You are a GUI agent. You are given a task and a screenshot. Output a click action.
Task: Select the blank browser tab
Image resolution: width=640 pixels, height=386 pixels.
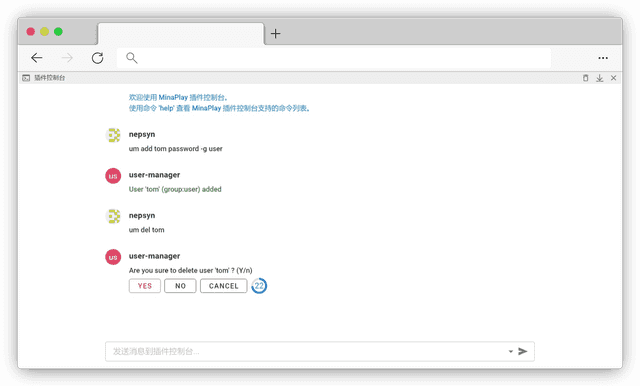point(181,34)
